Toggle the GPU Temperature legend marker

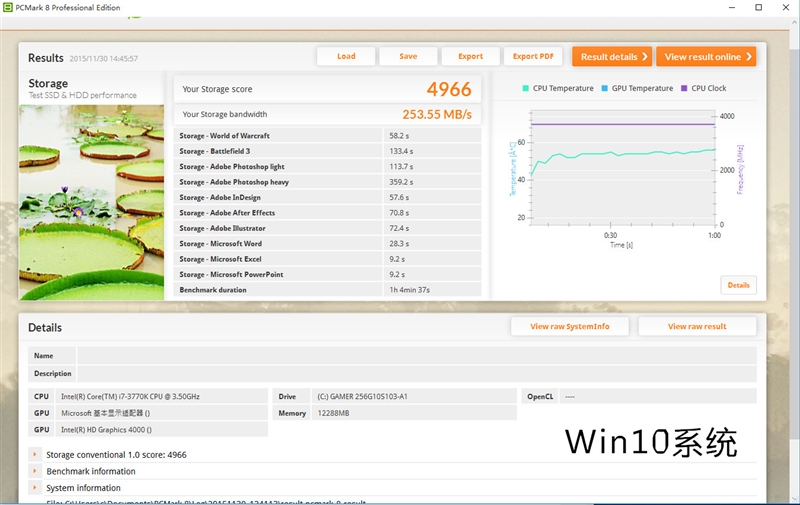605,88
